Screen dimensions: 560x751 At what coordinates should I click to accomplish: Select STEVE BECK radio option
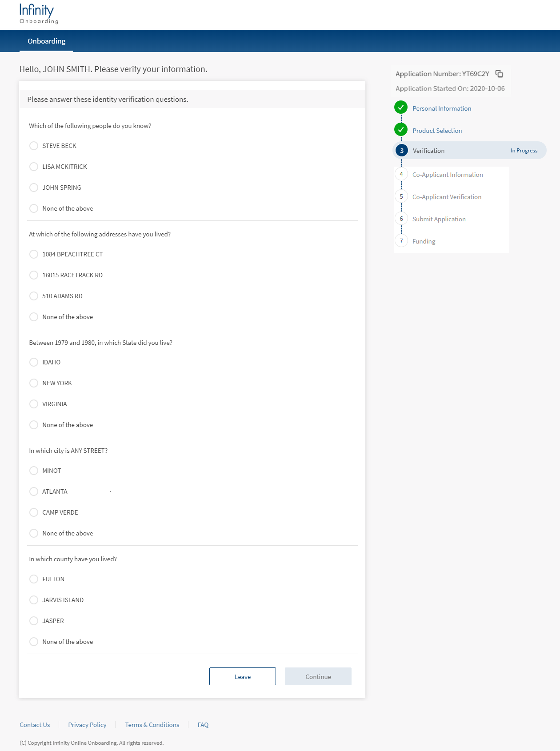pos(34,146)
